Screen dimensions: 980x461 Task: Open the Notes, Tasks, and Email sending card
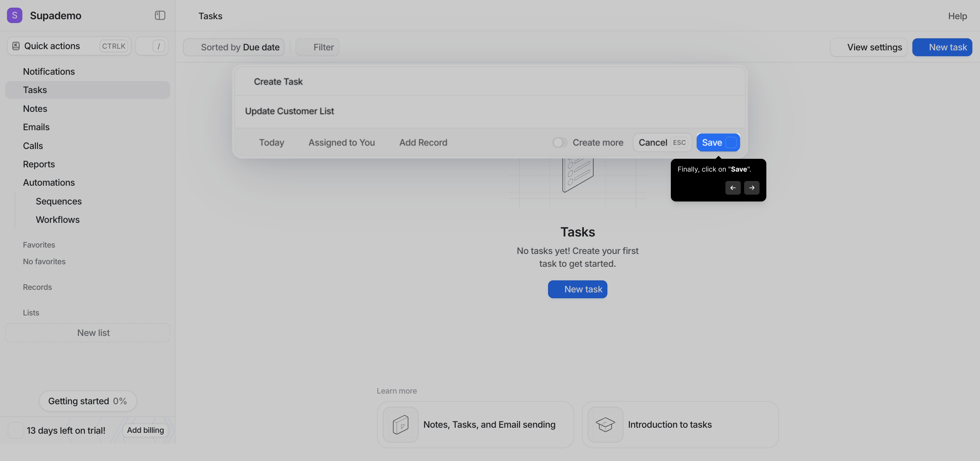coord(475,425)
